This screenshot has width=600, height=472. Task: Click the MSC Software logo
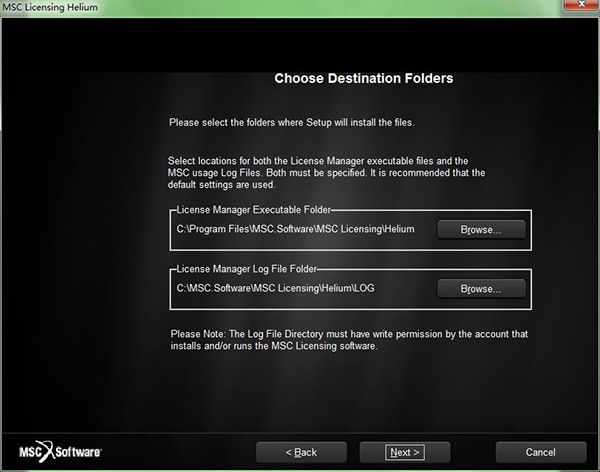tap(60, 452)
